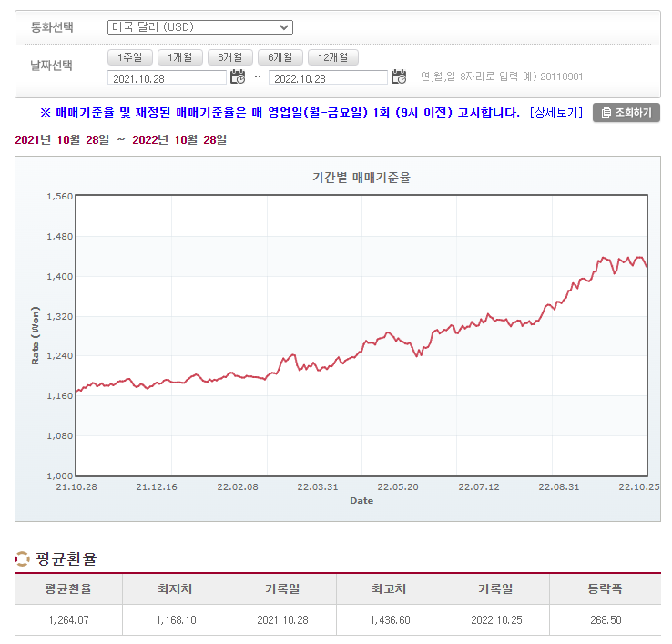672x644 pixels.
Task: Click the x-axis date 22.10.25
Action: pyautogui.click(x=639, y=487)
